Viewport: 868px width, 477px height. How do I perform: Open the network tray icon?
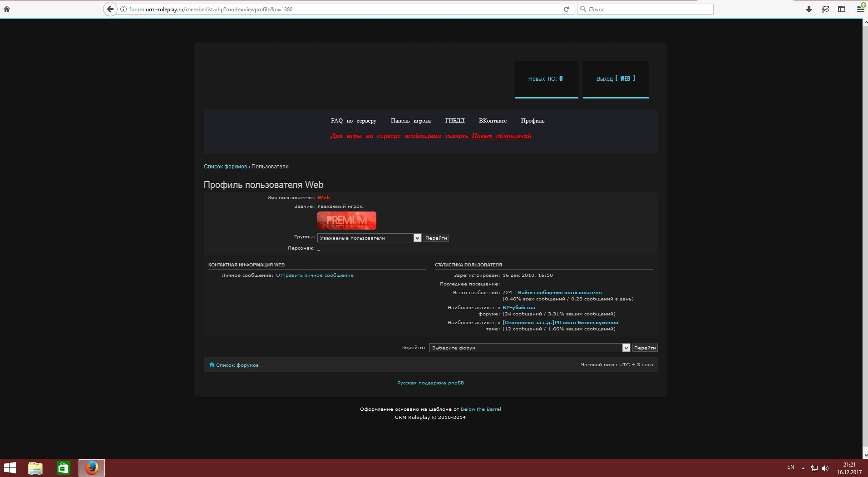coord(814,468)
